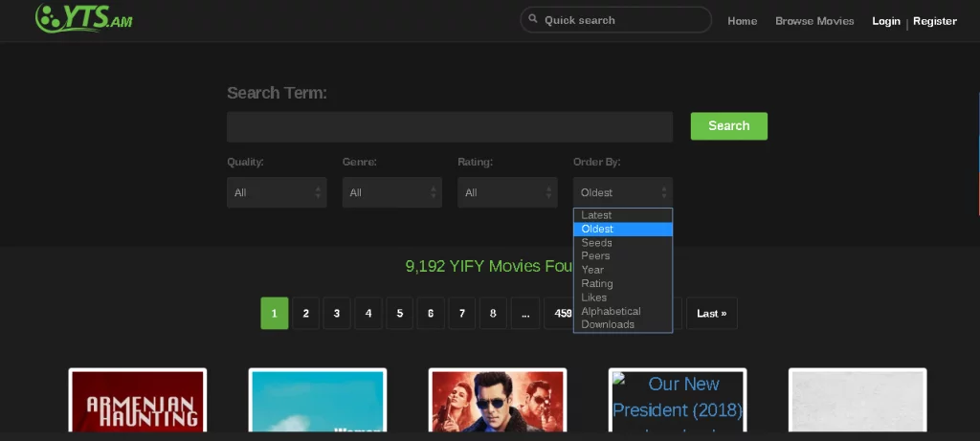980x441 pixels.
Task: Open the Rating filter dropdown
Action: click(x=507, y=192)
